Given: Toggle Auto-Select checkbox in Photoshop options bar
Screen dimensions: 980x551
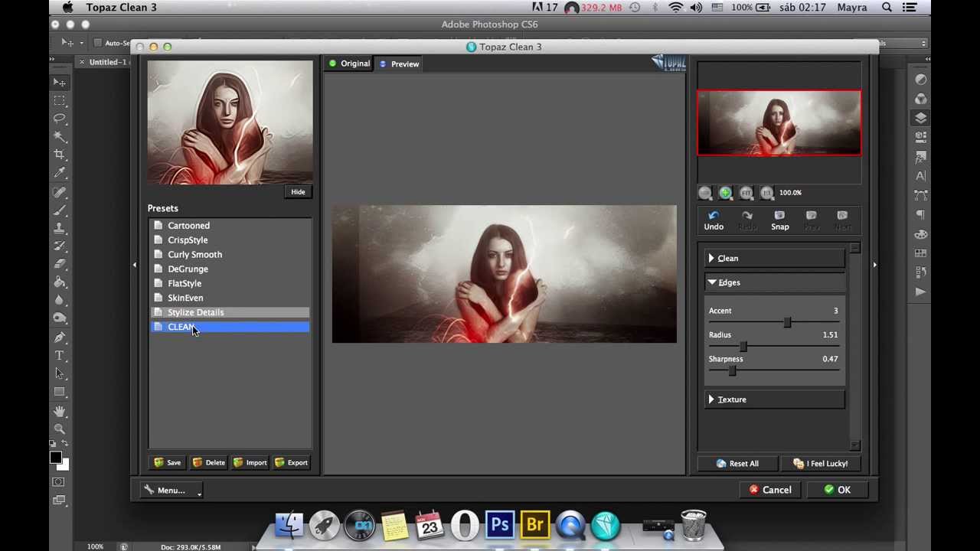Looking at the screenshot, I should [97, 43].
